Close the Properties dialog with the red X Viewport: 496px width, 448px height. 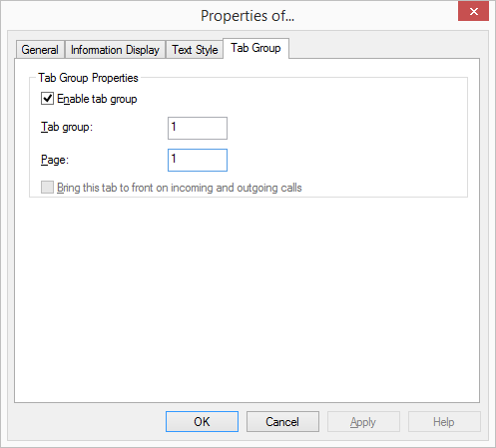473,11
